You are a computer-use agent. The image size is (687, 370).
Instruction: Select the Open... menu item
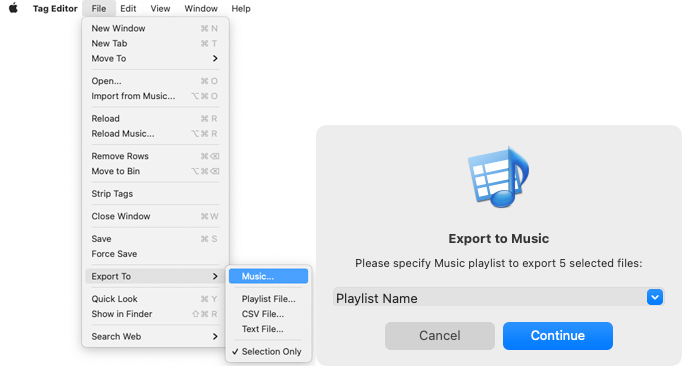pyautogui.click(x=155, y=81)
